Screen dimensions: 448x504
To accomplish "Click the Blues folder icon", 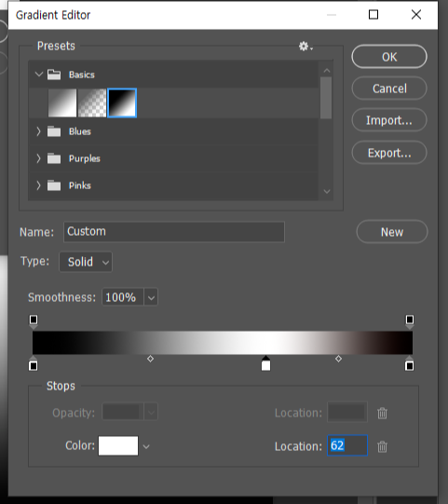I will (x=54, y=131).
